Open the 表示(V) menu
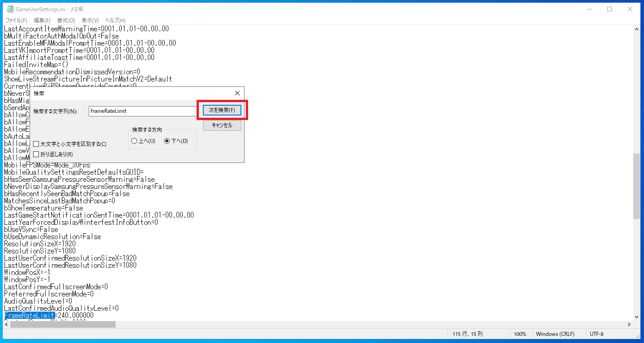This screenshot has height=343, width=644. pos(90,21)
